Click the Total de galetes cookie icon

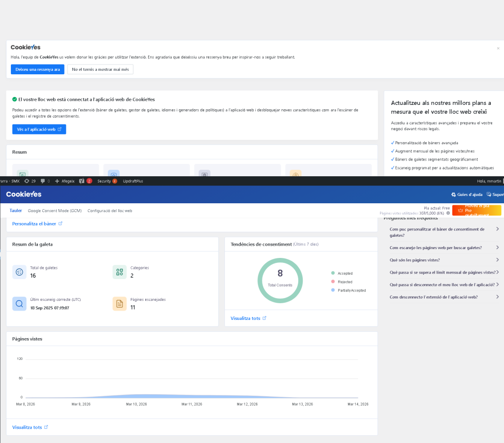[x=20, y=272]
